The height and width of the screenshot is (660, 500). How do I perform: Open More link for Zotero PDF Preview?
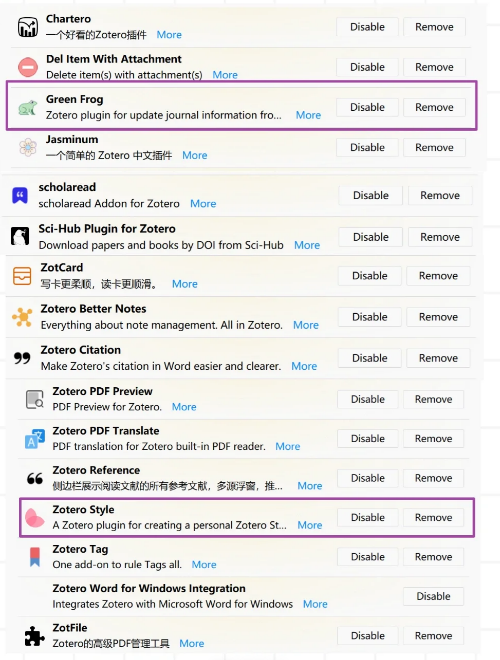[x=184, y=407]
